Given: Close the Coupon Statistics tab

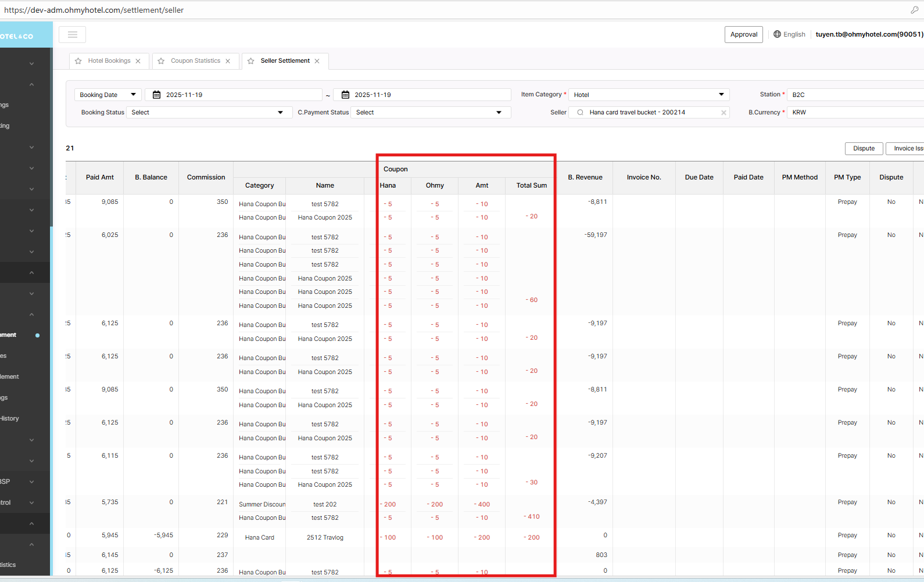Looking at the screenshot, I should coord(228,61).
